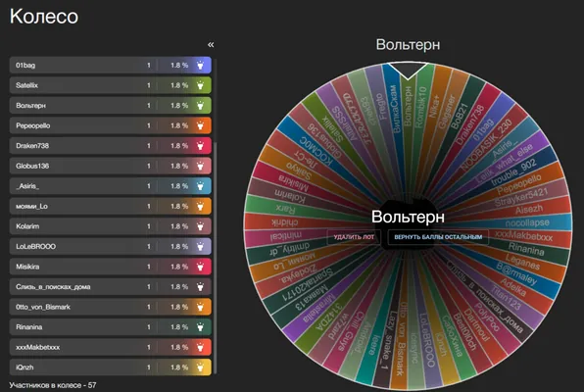Click the icon in the Слизь_в_поисках_дома row

(200, 286)
